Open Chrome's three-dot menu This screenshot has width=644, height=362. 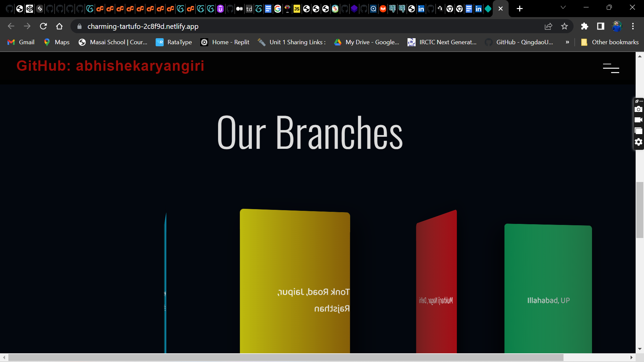point(633,26)
